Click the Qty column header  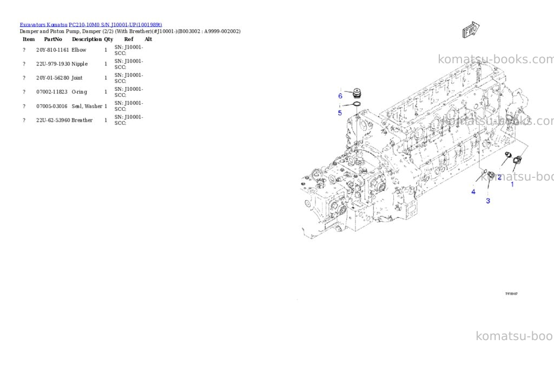pos(108,39)
